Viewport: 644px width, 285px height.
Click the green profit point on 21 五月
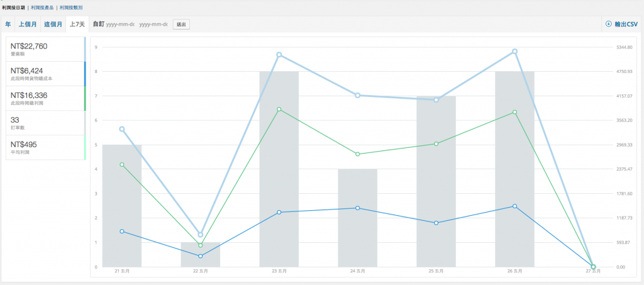[122, 165]
